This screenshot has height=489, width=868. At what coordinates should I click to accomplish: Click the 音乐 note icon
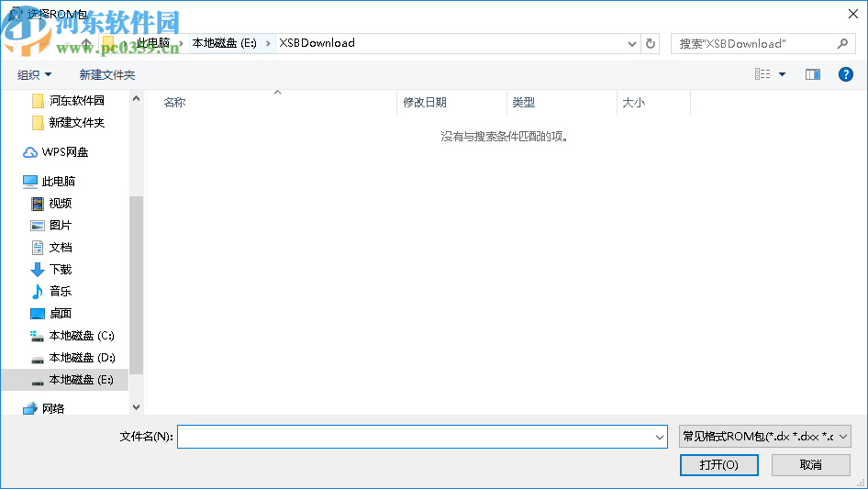pos(37,292)
